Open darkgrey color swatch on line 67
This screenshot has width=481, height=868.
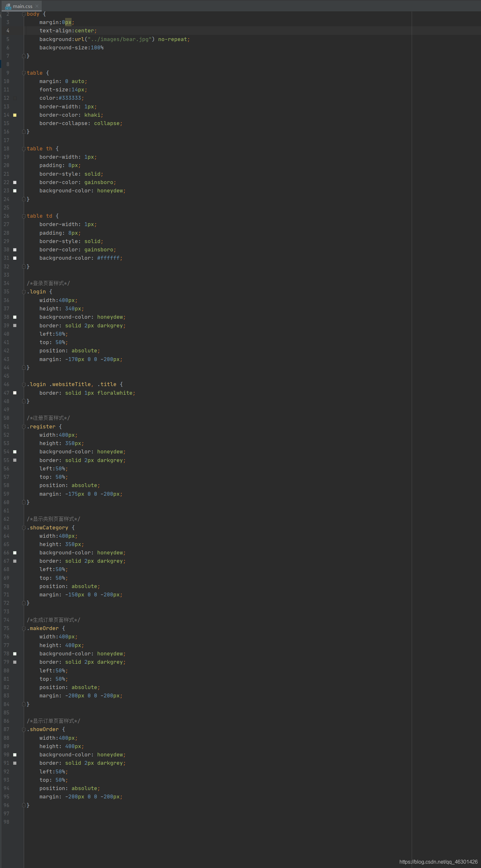pyautogui.click(x=15, y=561)
